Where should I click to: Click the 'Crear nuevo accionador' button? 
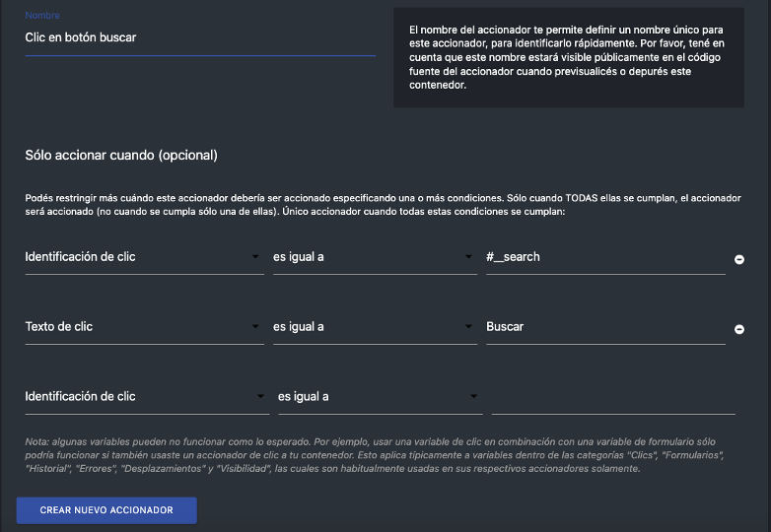[106, 510]
